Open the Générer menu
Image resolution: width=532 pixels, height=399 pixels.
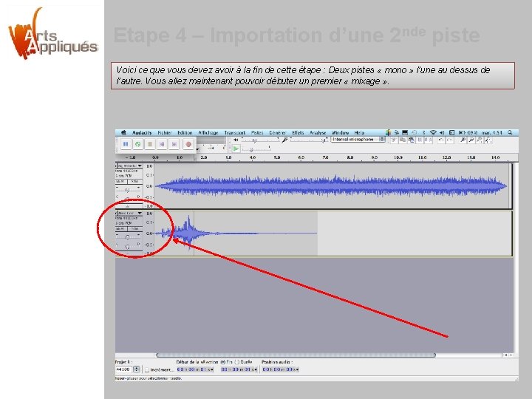[278, 133]
